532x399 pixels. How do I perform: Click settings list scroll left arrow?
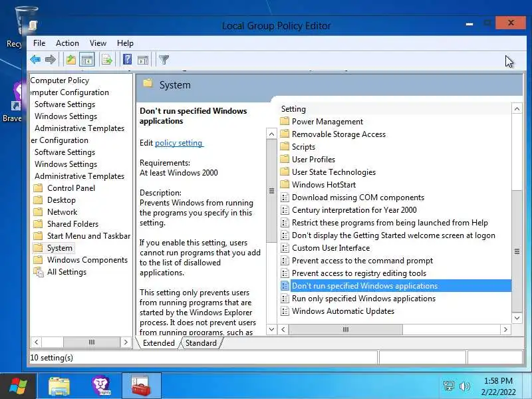click(x=283, y=329)
